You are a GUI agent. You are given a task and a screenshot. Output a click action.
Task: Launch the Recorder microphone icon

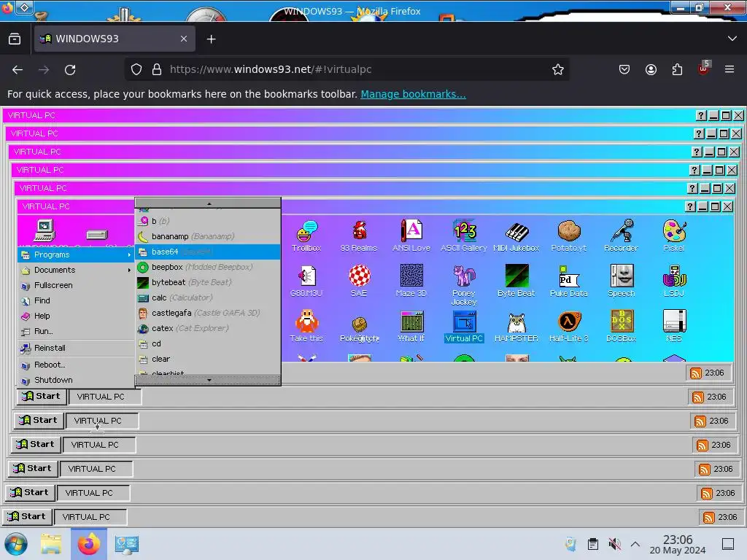coord(621,236)
